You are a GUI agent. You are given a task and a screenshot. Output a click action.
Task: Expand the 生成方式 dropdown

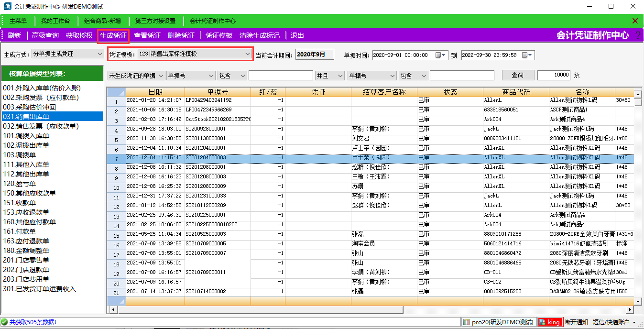pos(99,54)
